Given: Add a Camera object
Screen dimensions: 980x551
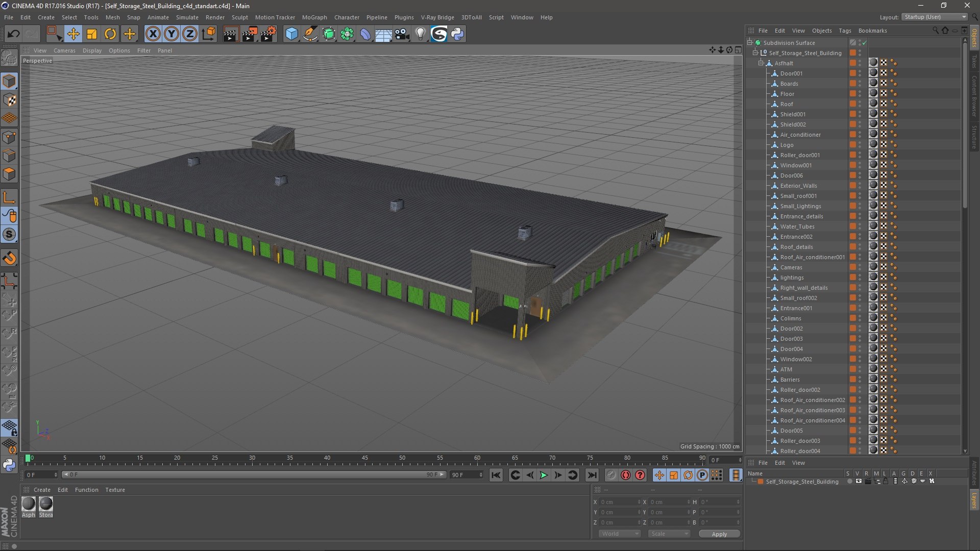Looking at the screenshot, I should (x=402, y=34).
